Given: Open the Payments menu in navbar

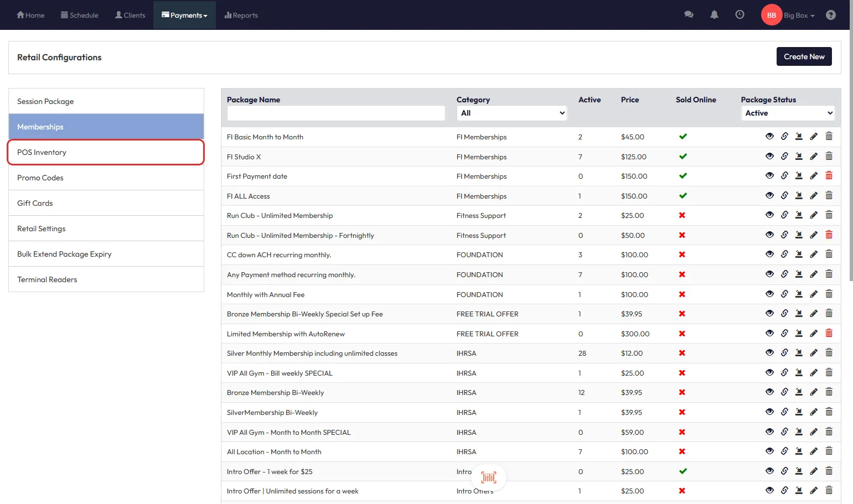Looking at the screenshot, I should tap(184, 15).
